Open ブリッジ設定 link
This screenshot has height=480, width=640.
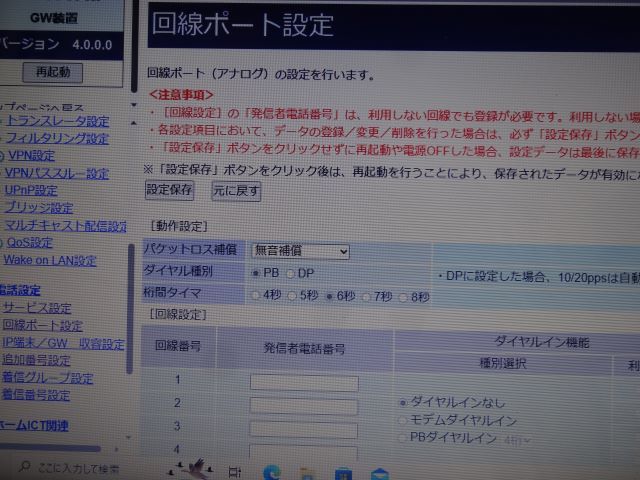coord(39,208)
